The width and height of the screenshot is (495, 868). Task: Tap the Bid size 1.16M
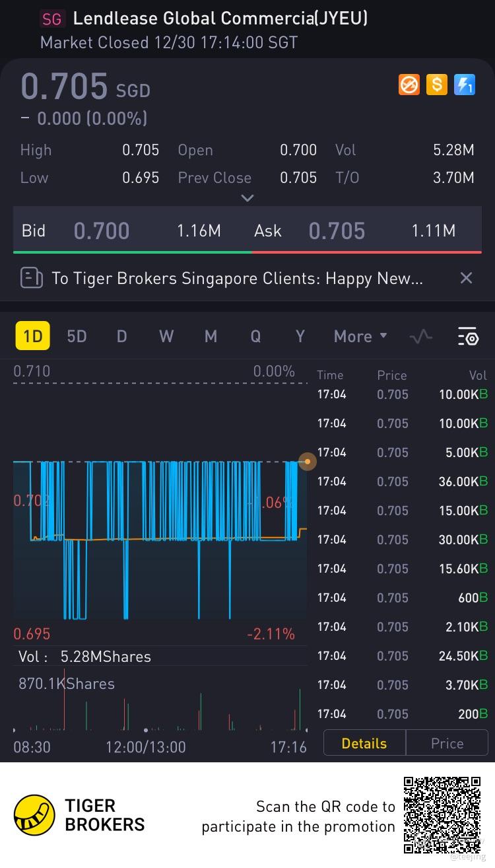[199, 231]
